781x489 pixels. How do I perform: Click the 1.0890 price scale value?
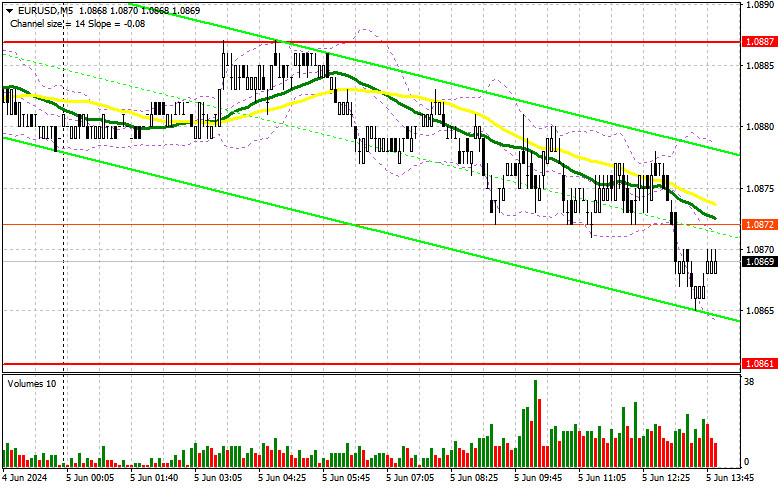click(760, 4)
